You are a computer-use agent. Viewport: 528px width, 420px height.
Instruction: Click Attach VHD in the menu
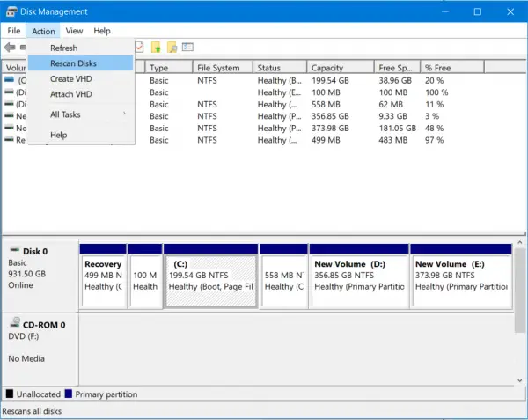pos(71,94)
